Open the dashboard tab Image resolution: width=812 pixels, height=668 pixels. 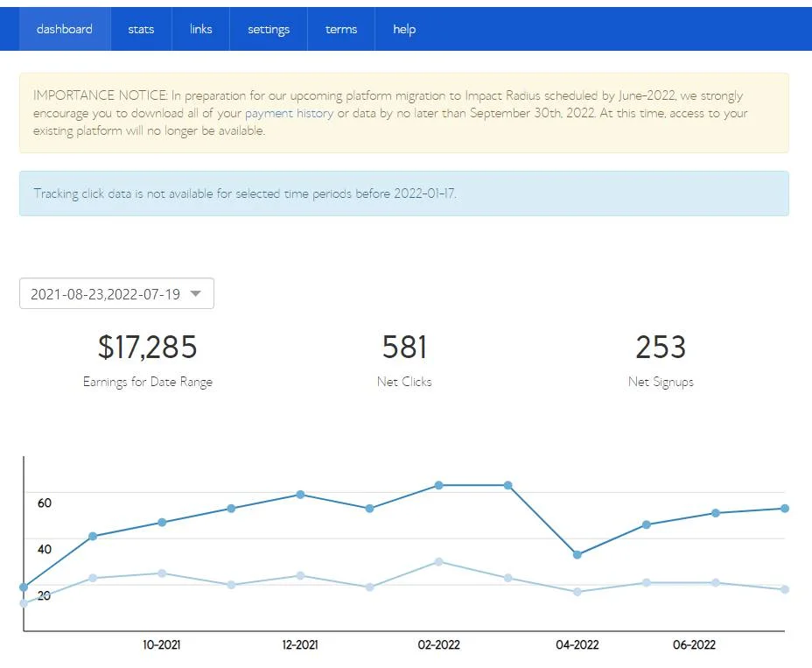(x=64, y=29)
